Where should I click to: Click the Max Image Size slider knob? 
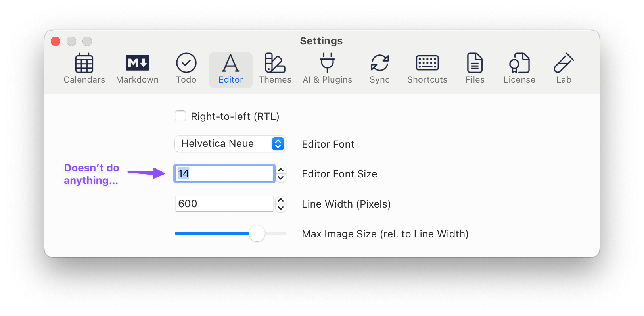[x=257, y=233]
